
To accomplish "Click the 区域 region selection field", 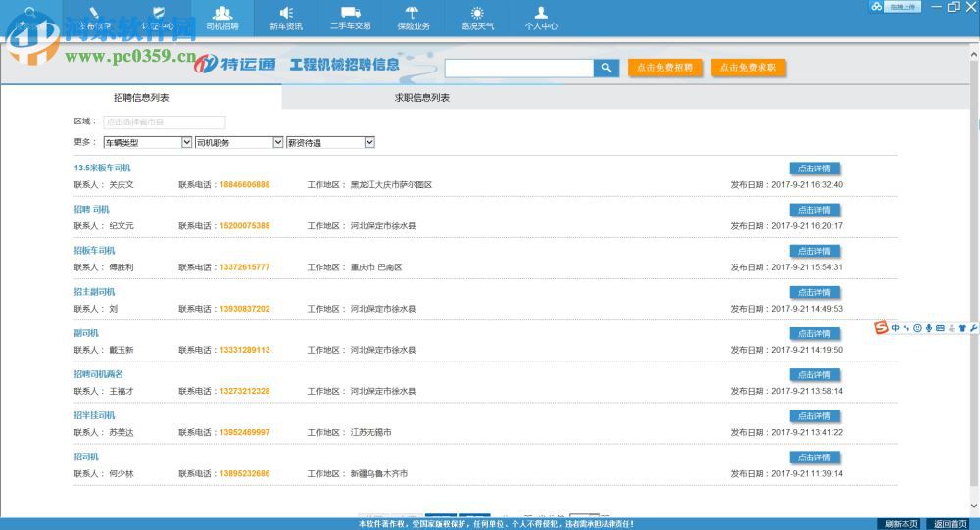I will coord(165,121).
